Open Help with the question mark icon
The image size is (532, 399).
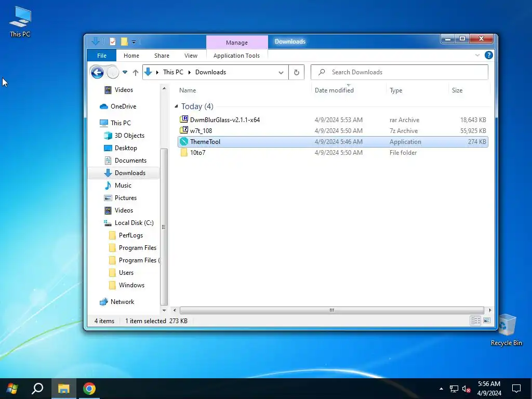pyautogui.click(x=488, y=55)
